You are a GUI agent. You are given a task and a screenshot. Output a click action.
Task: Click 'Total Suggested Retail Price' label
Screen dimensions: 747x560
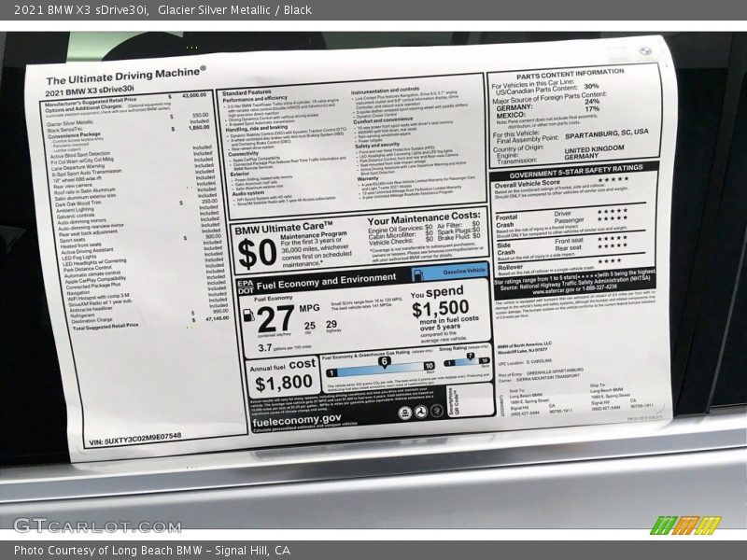(x=106, y=327)
